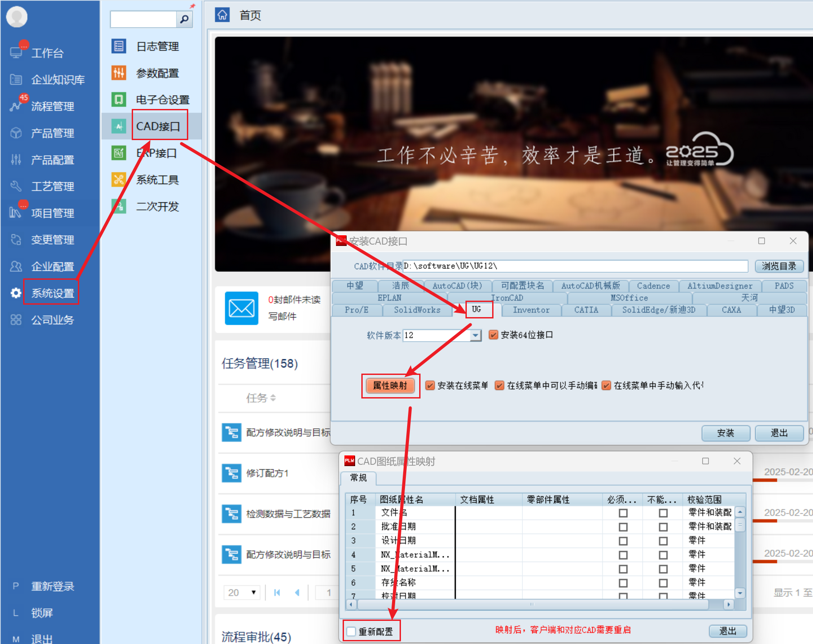Image resolution: width=813 pixels, height=644 pixels.
Task: Go to previous page of task list
Action: coord(297,592)
